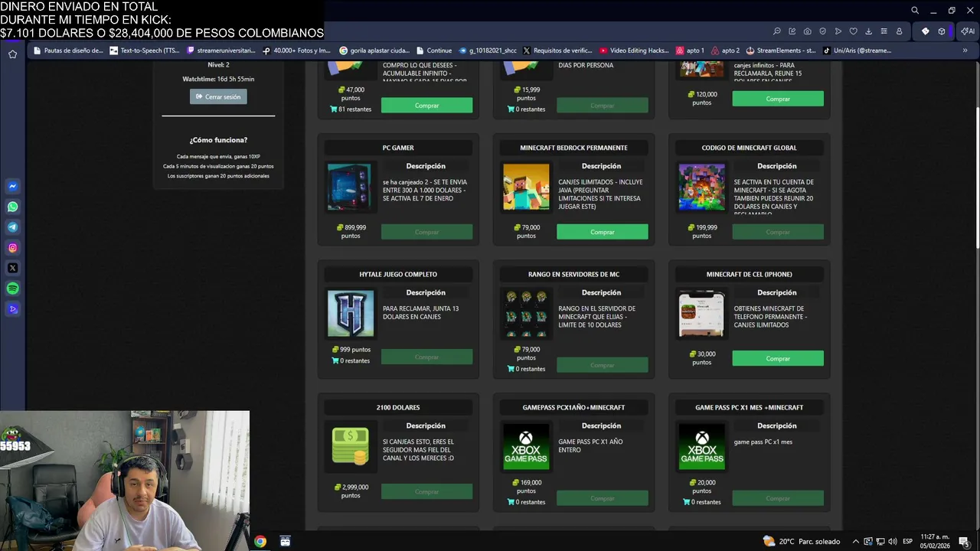Open the notification center icon
The width and height of the screenshot is (980, 551).
[964, 541]
